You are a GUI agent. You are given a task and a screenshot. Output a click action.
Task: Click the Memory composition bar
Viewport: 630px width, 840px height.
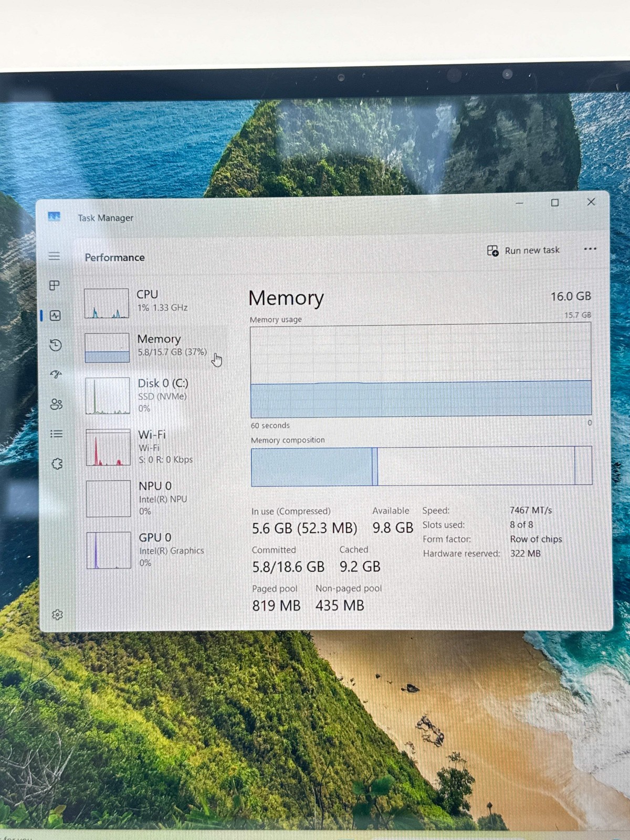pyautogui.click(x=422, y=466)
